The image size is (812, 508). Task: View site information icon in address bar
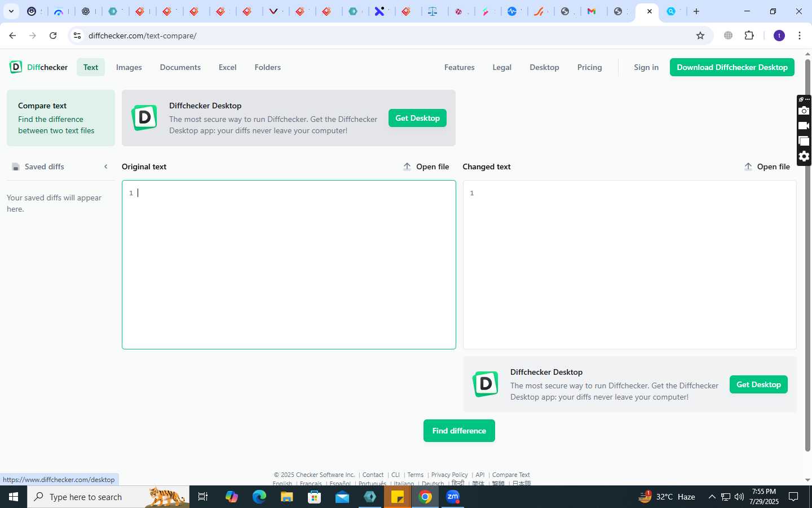[77, 36]
